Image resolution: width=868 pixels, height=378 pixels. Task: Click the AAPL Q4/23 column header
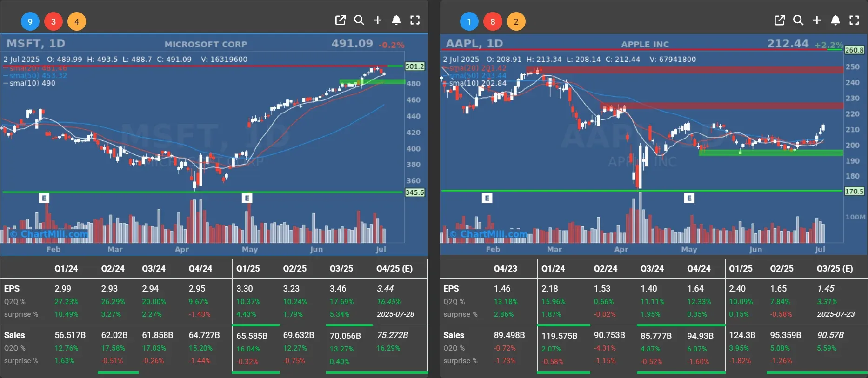tap(506, 269)
